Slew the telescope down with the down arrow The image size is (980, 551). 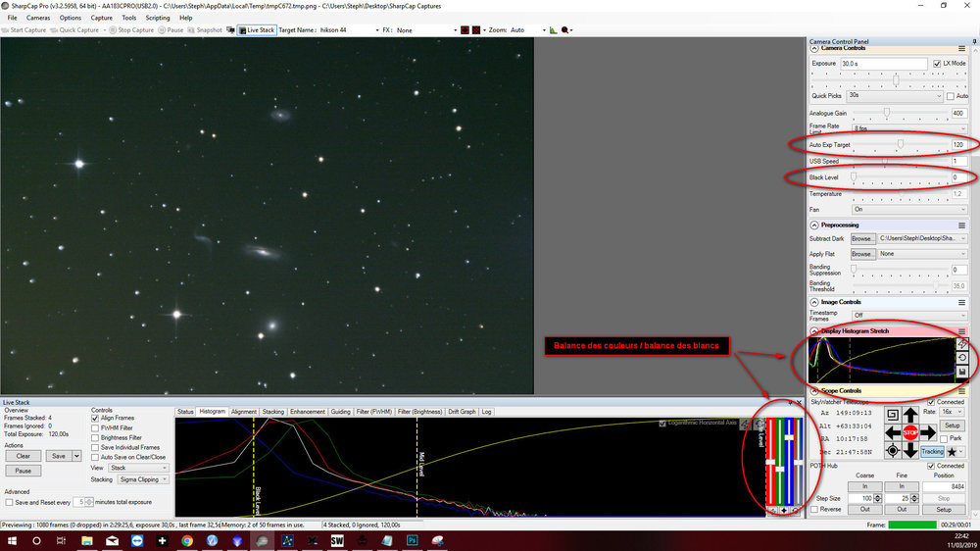[x=910, y=450]
